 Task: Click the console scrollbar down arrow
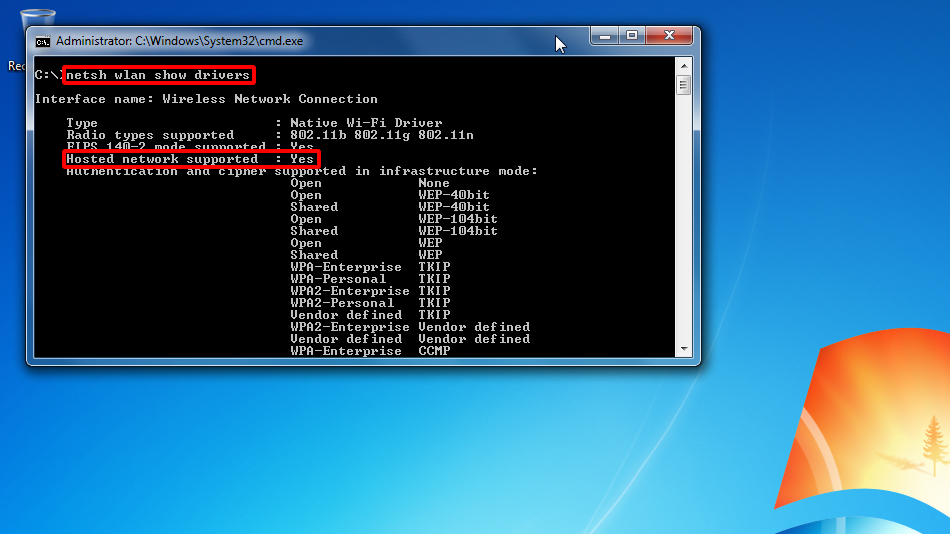684,349
